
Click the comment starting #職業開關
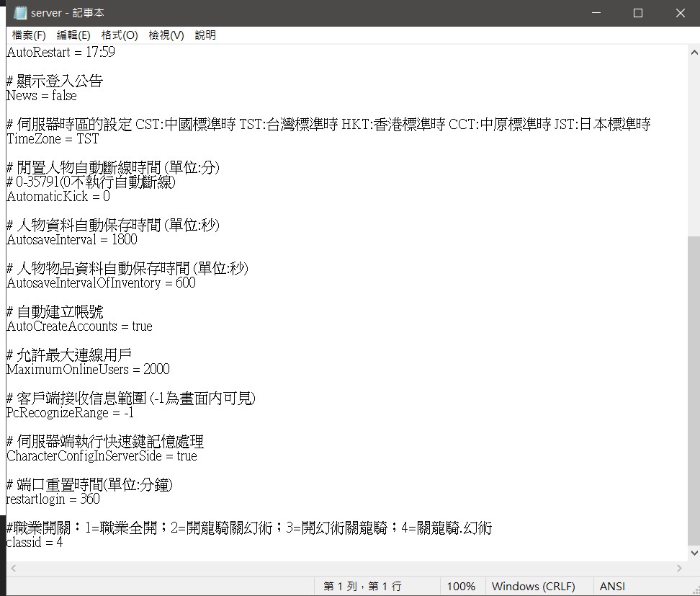[249, 528]
